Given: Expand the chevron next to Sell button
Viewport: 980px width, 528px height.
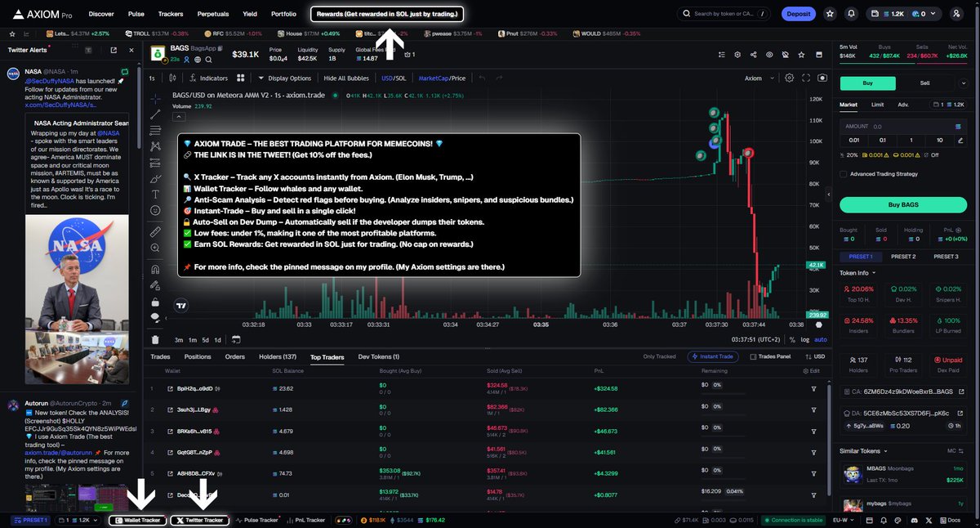Looking at the screenshot, I should coord(962,83).
